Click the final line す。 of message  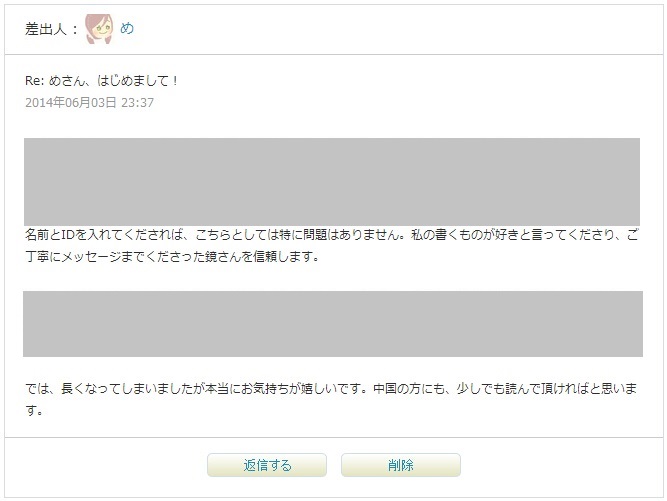click(x=34, y=410)
